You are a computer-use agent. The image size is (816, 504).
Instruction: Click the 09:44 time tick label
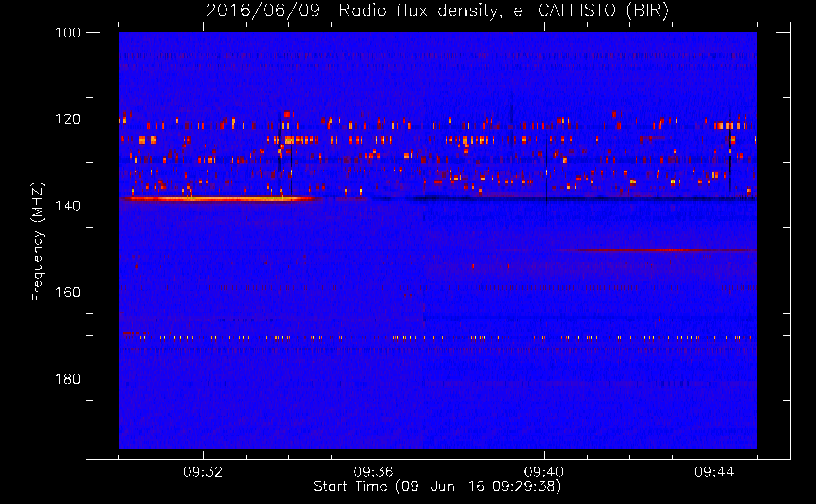pos(715,472)
